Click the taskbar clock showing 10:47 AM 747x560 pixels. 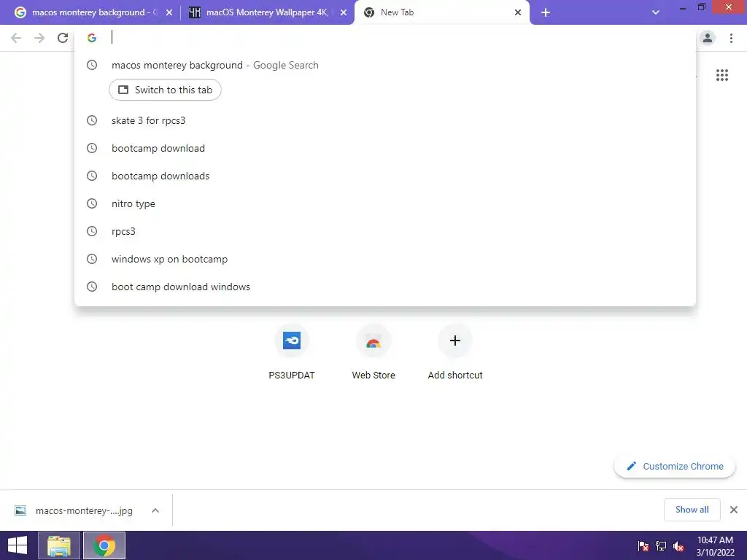[x=715, y=546]
